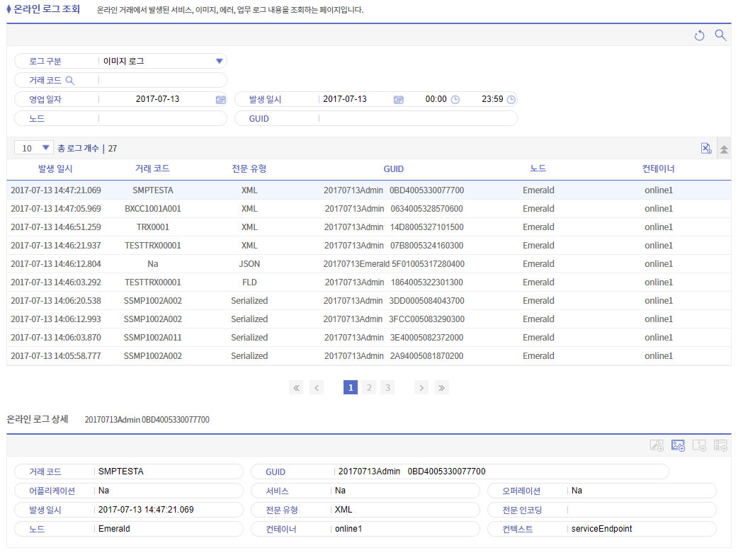Screen dimensions: 743x560
Task: Click the last detail toolbar icon (business log)
Action: coord(721,445)
